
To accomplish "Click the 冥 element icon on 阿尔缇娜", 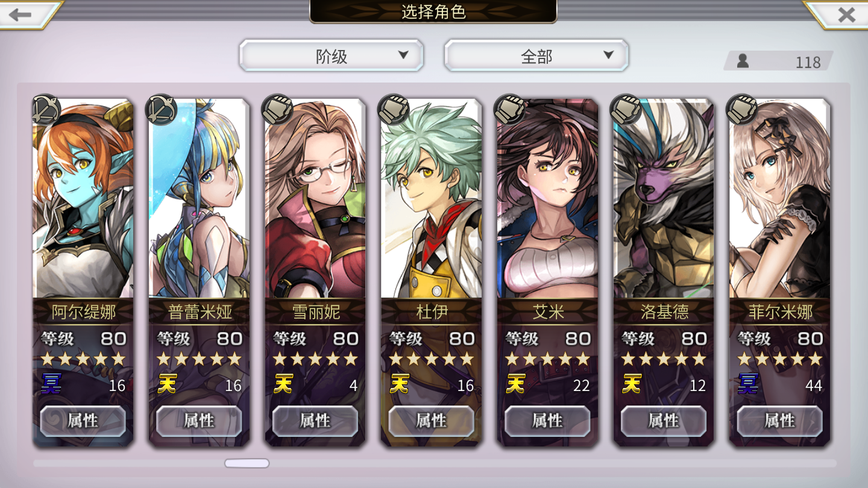I will [x=52, y=384].
